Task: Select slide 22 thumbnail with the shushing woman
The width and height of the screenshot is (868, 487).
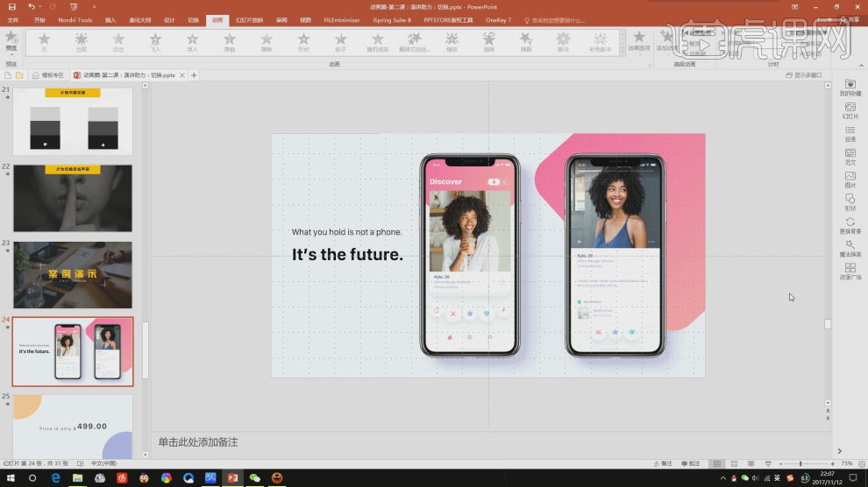Action: pyautogui.click(x=73, y=199)
